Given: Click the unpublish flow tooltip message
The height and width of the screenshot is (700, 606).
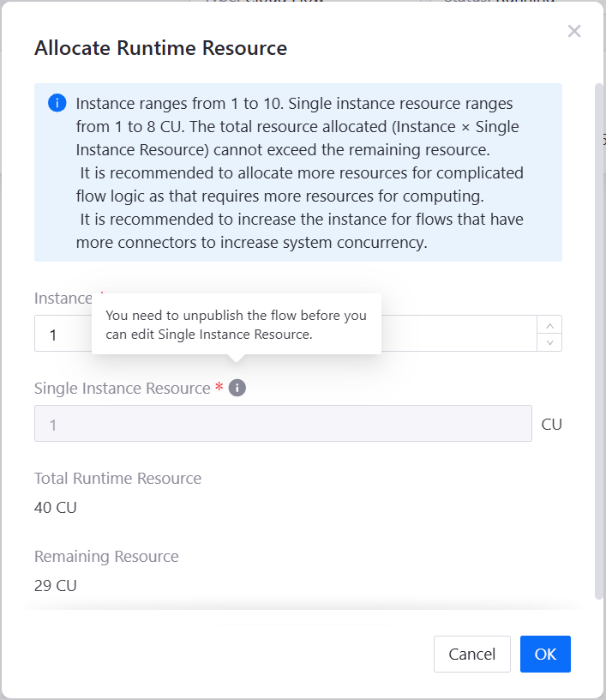Looking at the screenshot, I should pyautogui.click(x=236, y=324).
